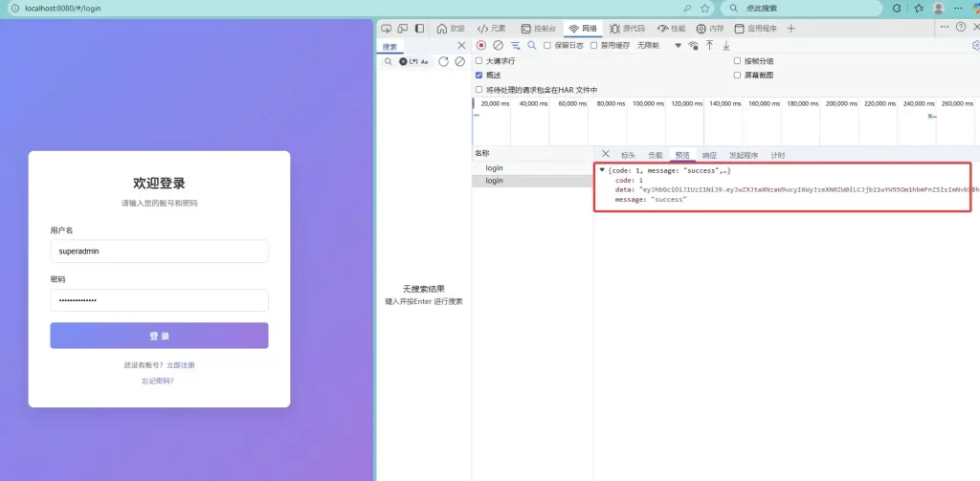Viewport: 980px width, 481px height.
Task: Click the export HAR download arrow
Action: point(725,45)
